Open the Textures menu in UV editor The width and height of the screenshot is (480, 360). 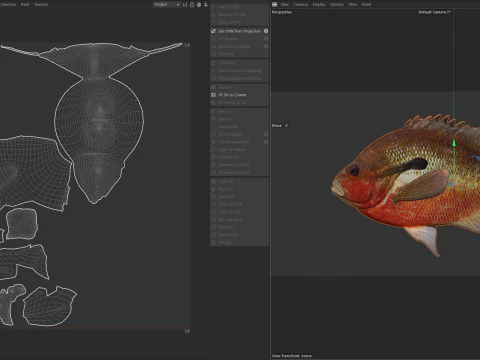point(41,5)
